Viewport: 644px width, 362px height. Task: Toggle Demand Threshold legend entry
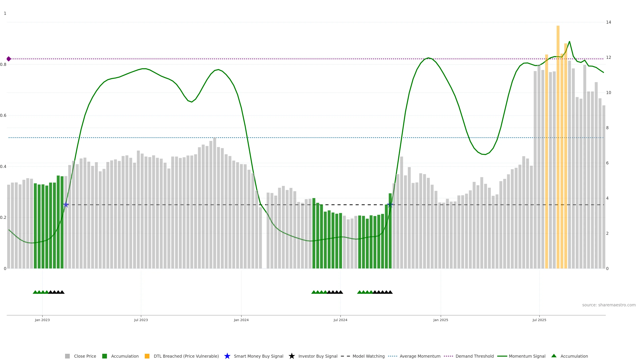474,356
